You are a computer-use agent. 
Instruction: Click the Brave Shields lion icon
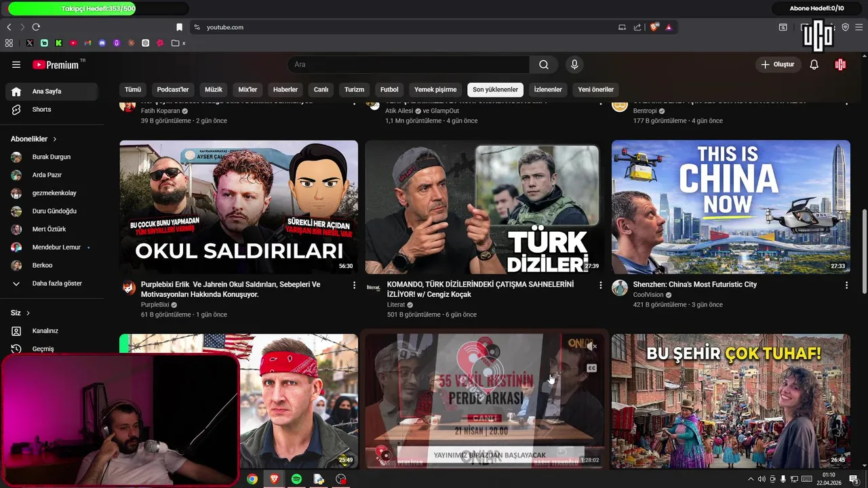(654, 27)
